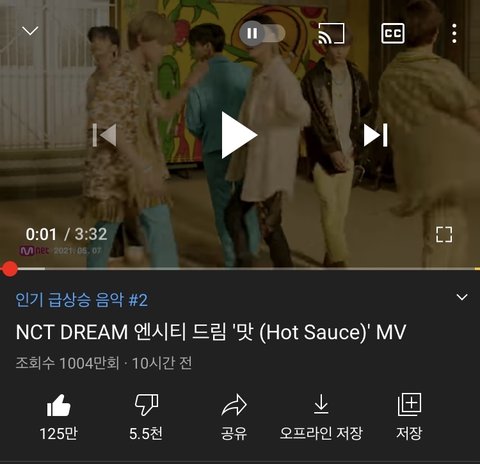
Task: Toggle the autoplay switch
Action: 262,33
